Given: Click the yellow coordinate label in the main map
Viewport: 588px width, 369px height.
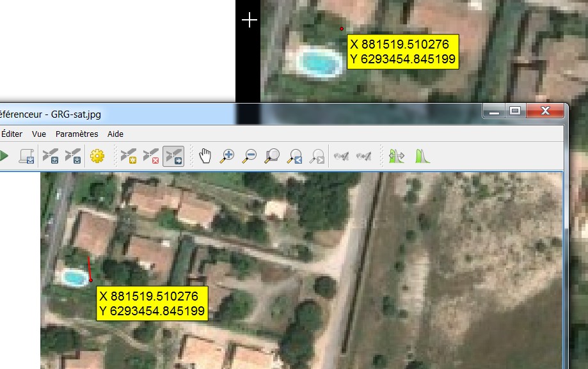Looking at the screenshot, I should 403,52.
